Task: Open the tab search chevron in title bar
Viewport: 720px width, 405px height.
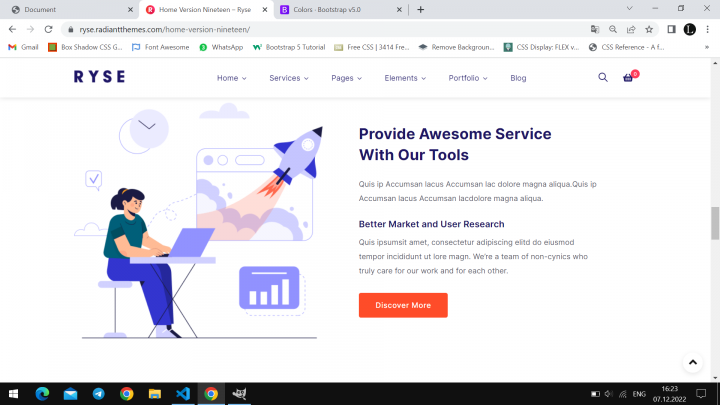Action: 630,8
